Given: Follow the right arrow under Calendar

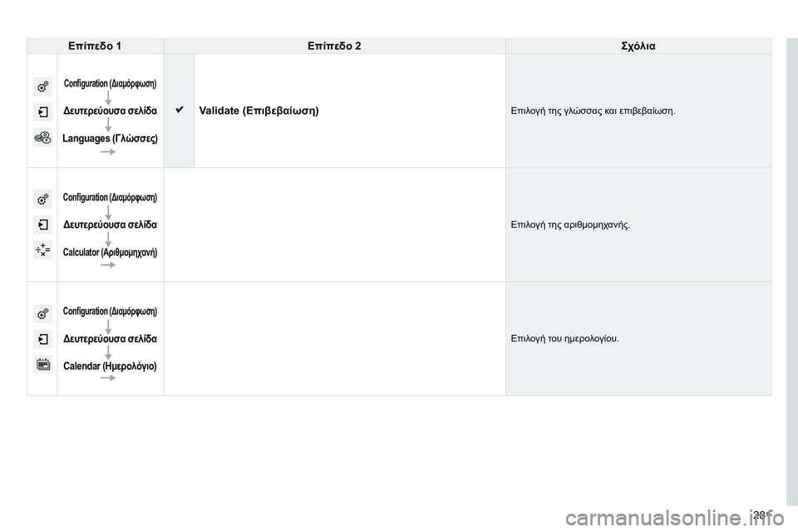Looking at the screenshot, I should [108, 377].
